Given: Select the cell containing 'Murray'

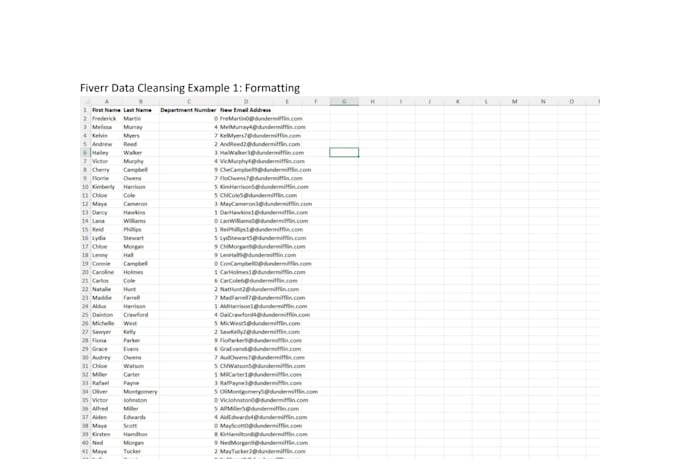Looking at the screenshot, I should click(141, 127).
